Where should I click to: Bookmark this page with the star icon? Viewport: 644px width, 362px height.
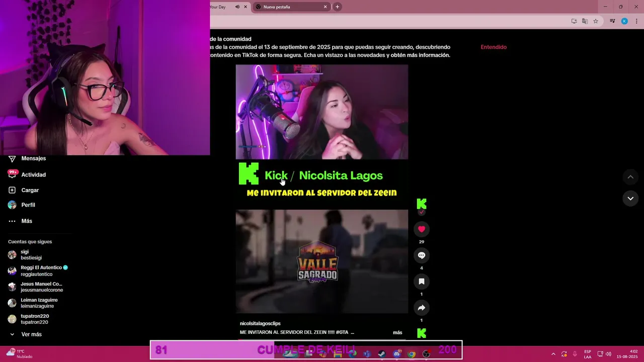coord(596,21)
